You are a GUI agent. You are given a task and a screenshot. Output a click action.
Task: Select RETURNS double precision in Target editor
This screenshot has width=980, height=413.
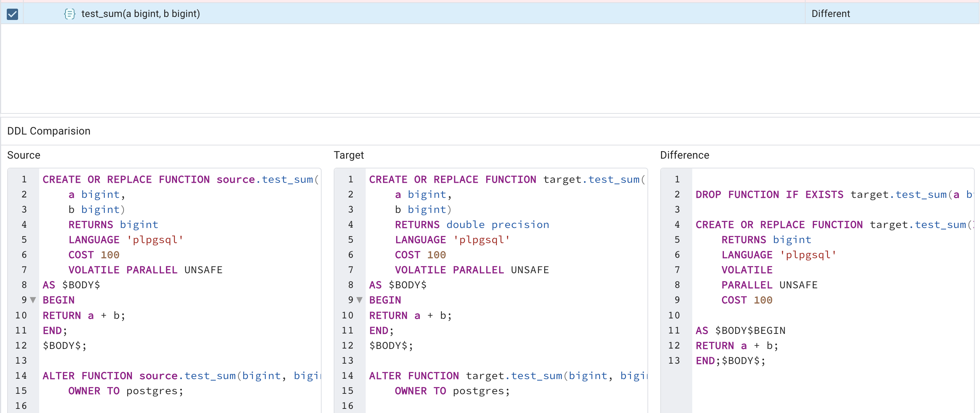(472, 225)
